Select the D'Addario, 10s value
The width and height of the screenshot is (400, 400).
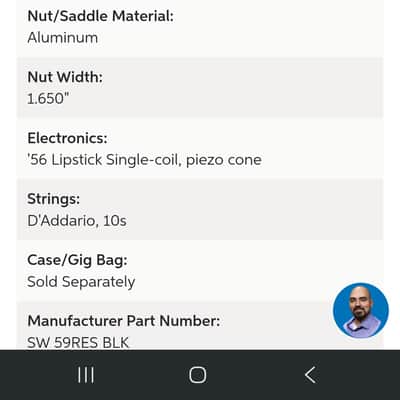tap(77, 221)
